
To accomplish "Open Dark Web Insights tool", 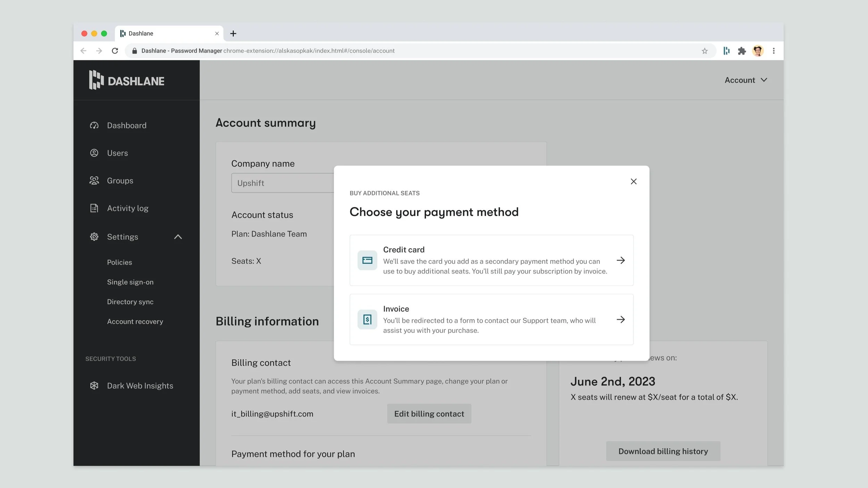I will 140,386.
